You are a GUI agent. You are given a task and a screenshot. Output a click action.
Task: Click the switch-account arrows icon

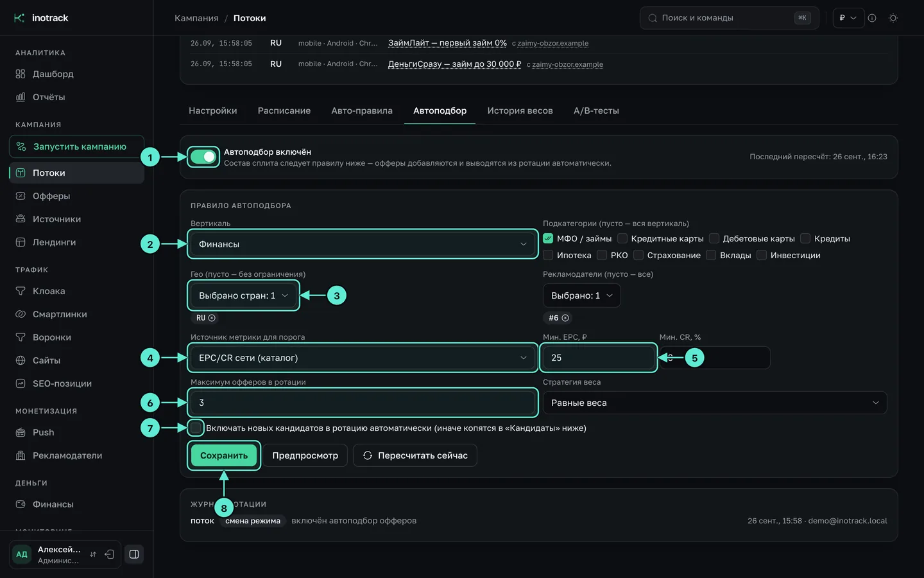pos(93,554)
